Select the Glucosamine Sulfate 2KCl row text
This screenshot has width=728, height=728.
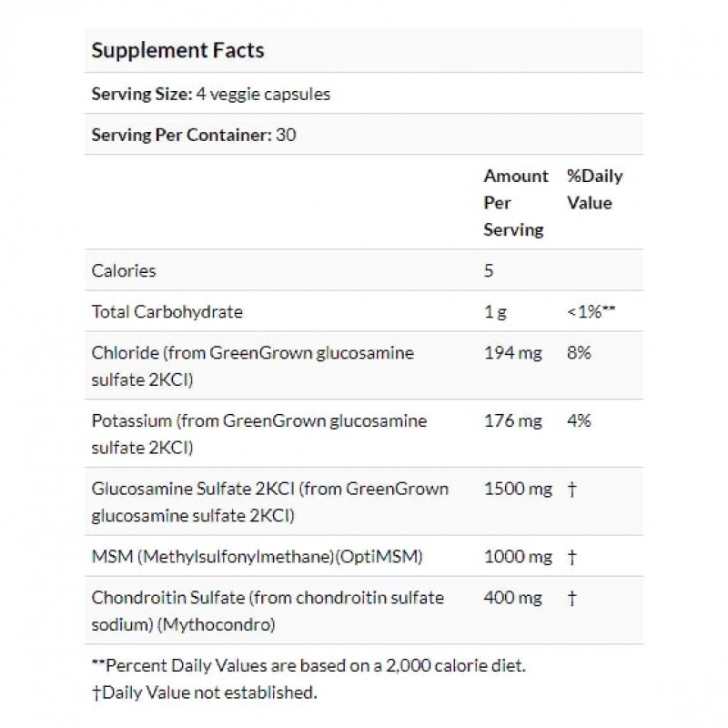click(270, 501)
